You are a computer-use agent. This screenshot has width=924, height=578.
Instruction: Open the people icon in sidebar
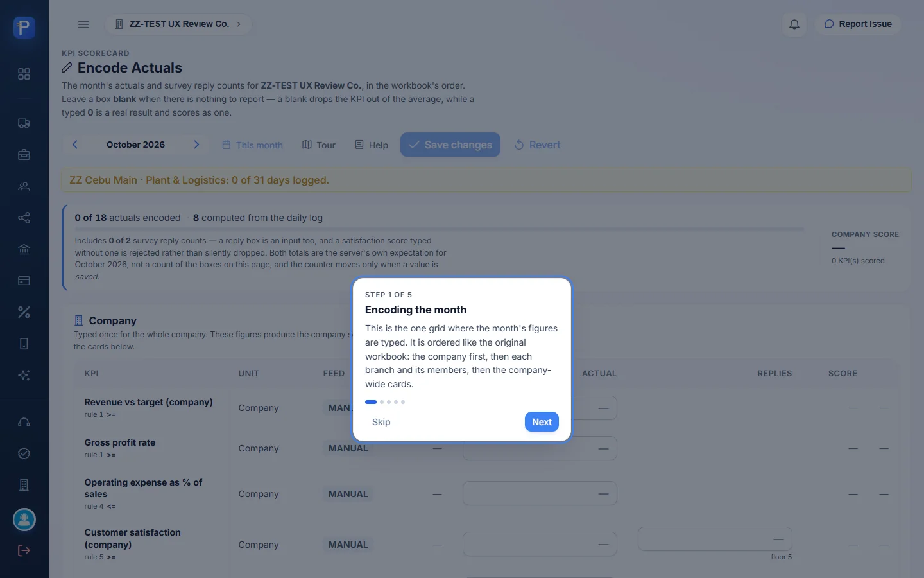coord(24,186)
